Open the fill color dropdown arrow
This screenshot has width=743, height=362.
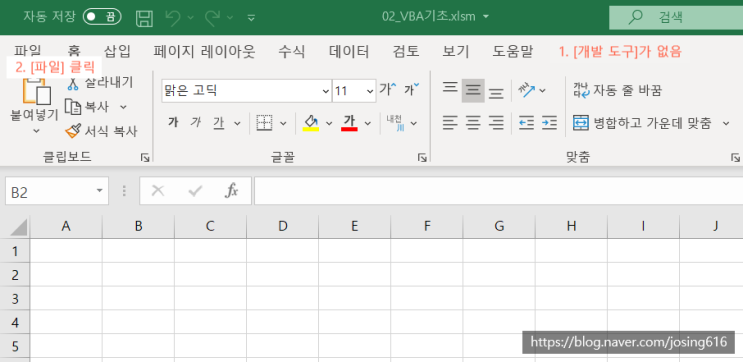click(x=329, y=124)
